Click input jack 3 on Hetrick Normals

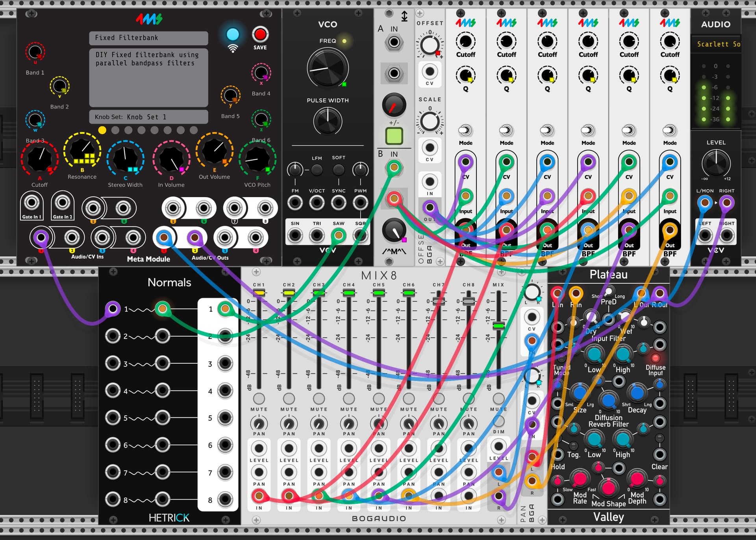113,363
